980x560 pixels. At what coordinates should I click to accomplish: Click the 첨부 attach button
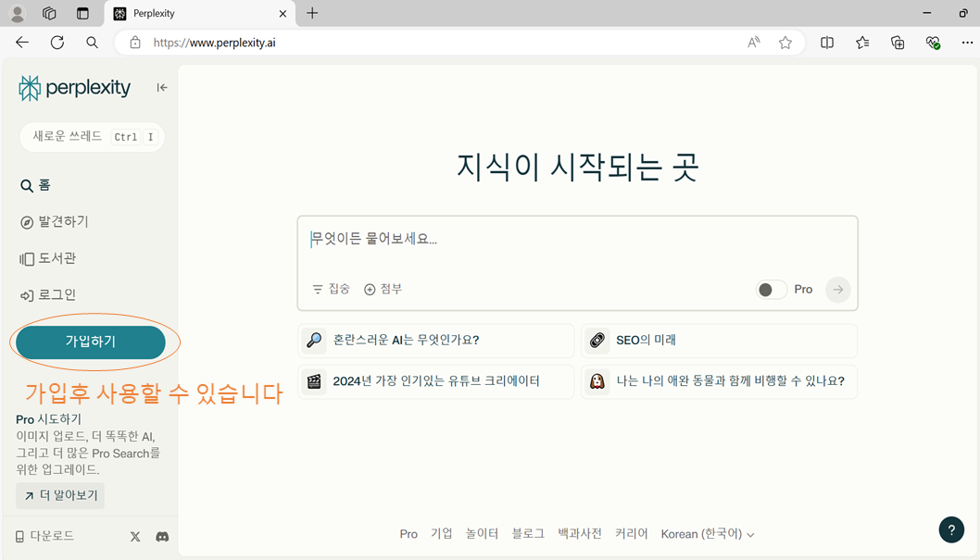(383, 289)
